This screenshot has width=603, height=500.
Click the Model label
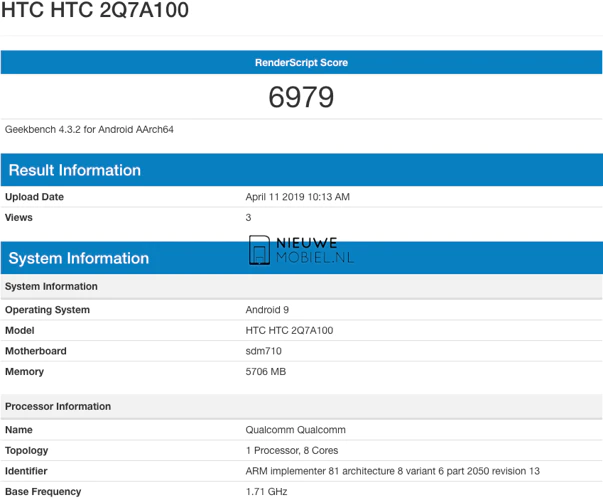[20, 331]
